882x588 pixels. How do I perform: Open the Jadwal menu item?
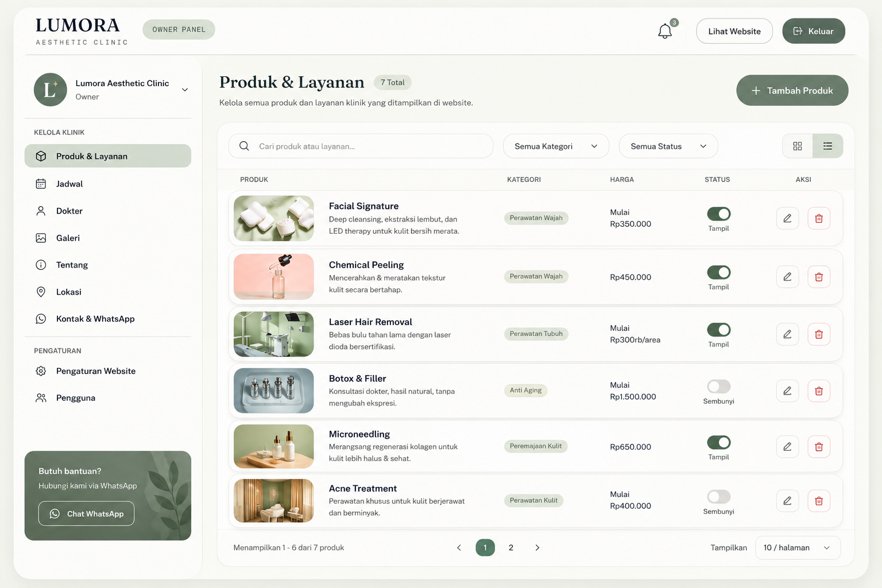coord(108,184)
